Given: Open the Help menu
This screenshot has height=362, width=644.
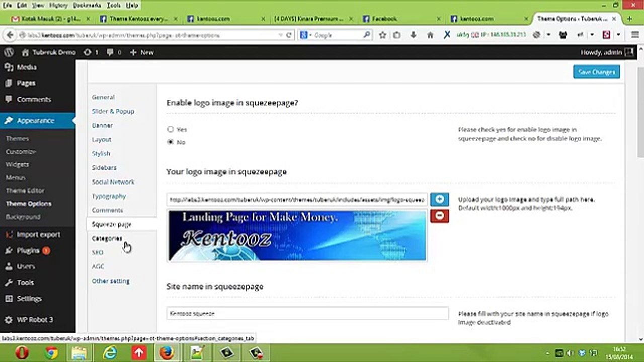Looking at the screenshot, I should [x=132, y=5].
